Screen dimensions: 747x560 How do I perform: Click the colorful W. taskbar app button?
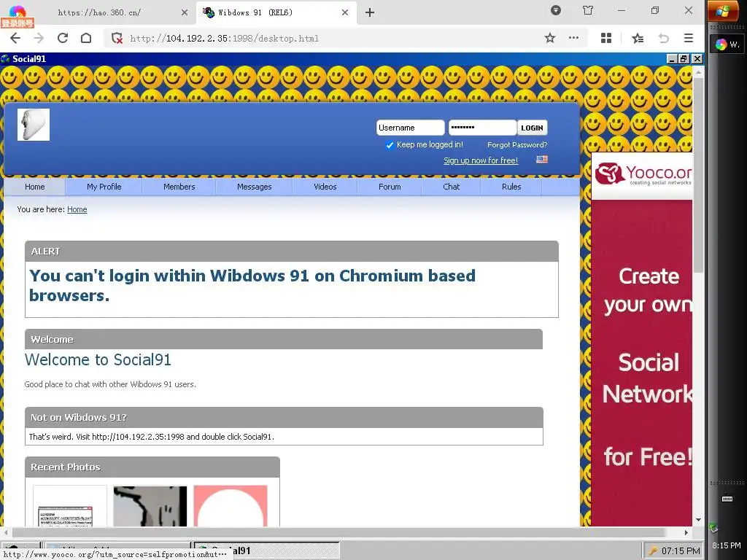[x=727, y=44]
